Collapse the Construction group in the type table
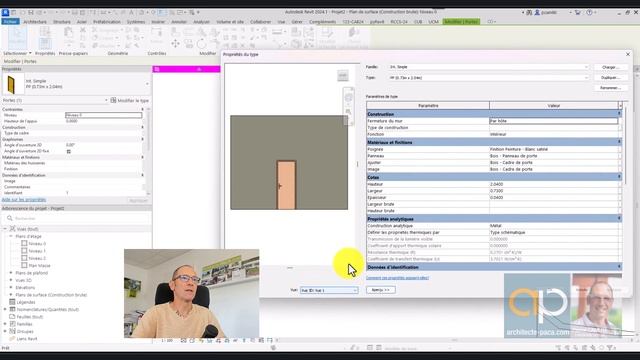The width and height of the screenshot is (640, 360). pos(619,114)
